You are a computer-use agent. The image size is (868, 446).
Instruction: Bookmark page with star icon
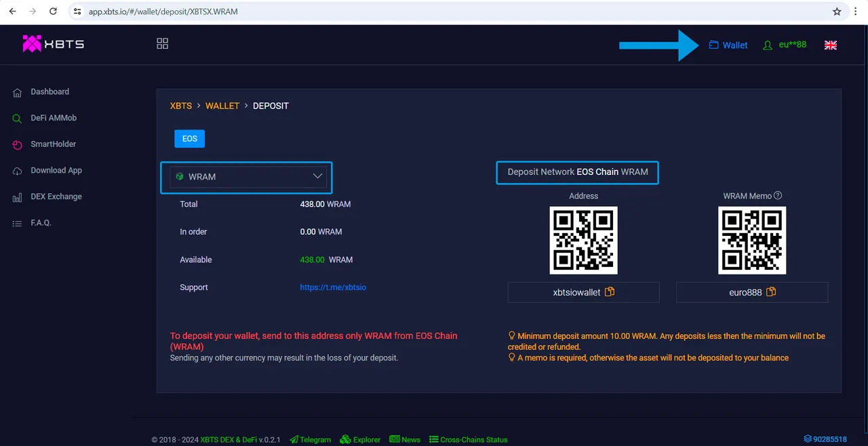[x=837, y=12]
